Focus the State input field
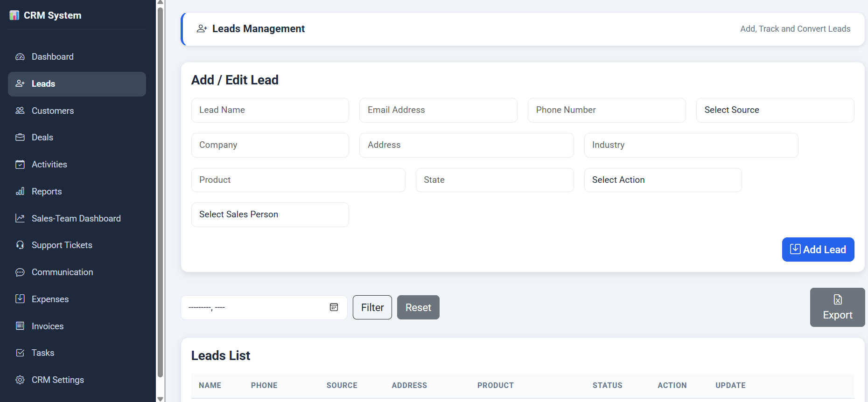Viewport: 868px width, 402px height. pos(495,180)
